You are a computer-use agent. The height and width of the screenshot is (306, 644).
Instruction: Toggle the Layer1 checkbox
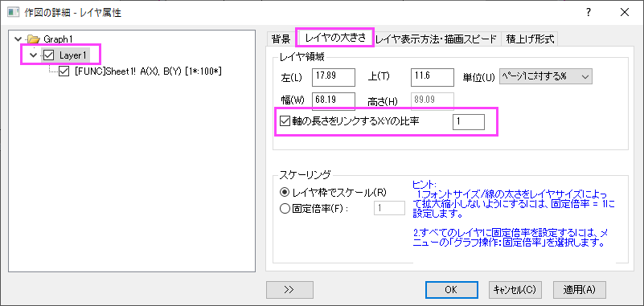pyautogui.click(x=48, y=55)
